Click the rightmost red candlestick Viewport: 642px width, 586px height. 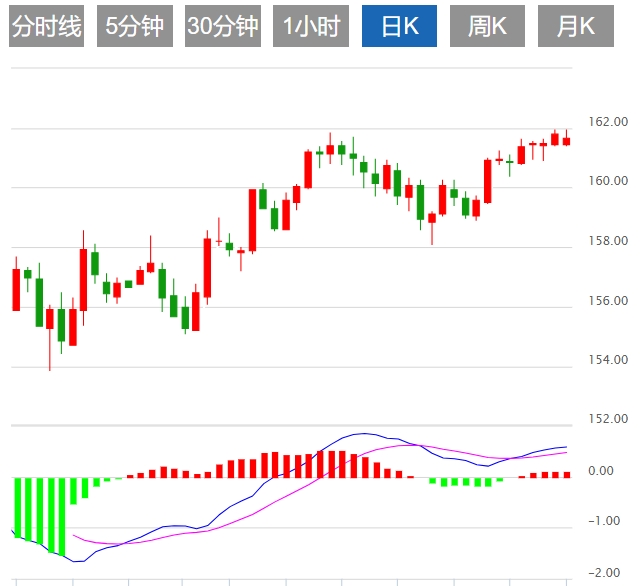(x=567, y=141)
